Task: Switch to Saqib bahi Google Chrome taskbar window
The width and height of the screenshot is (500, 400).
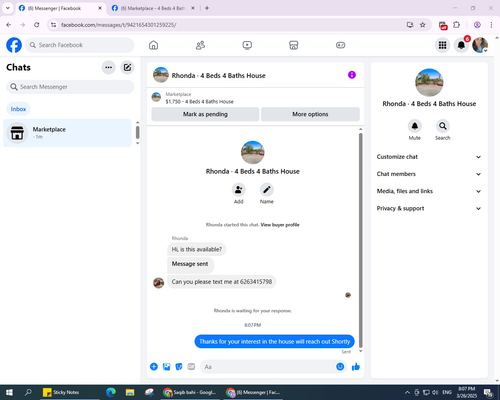Action: 190,392
